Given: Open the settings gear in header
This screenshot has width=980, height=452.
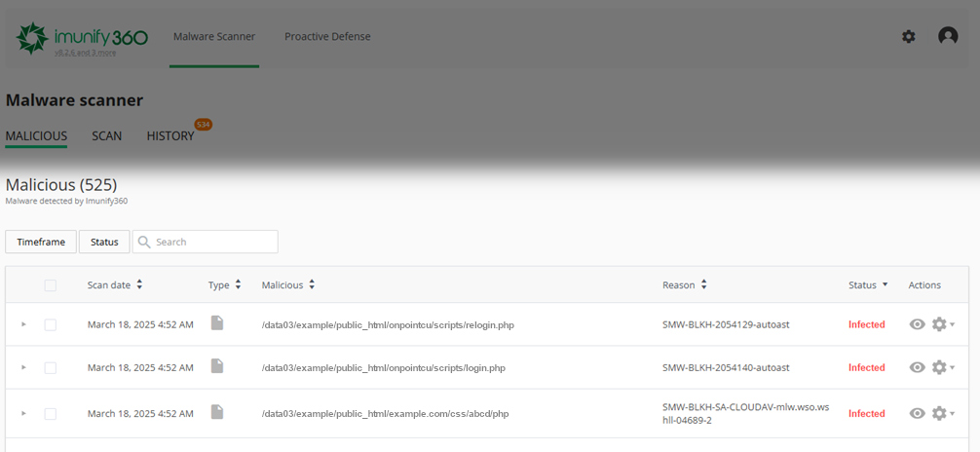Looking at the screenshot, I should click(908, 37).
